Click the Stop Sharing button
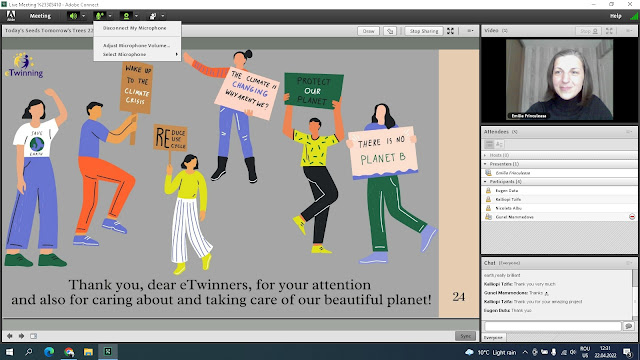The image size is (640, 360). 424,31
